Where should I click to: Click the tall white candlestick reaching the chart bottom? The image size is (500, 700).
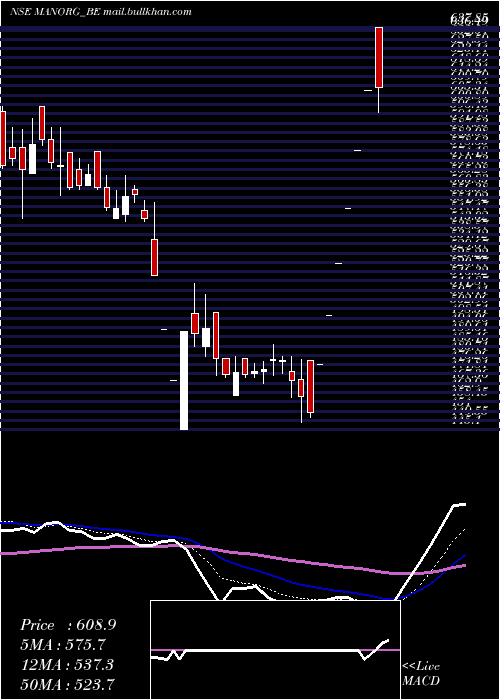pyautogui.click(x=184, y=380)
